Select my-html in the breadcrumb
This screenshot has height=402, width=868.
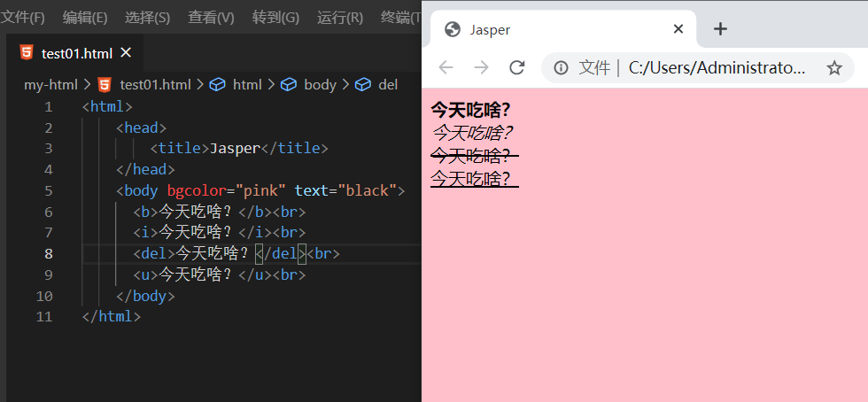click(50, 85)
